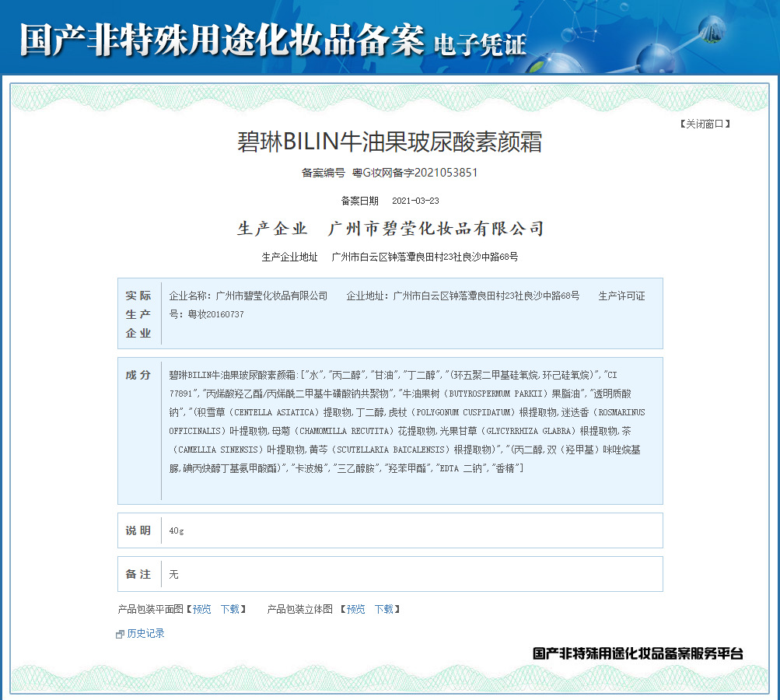Click the 生产企业 name heading
Image resolution: width=780 pixels, height=700 pixels.
click(x=390, y=229)
